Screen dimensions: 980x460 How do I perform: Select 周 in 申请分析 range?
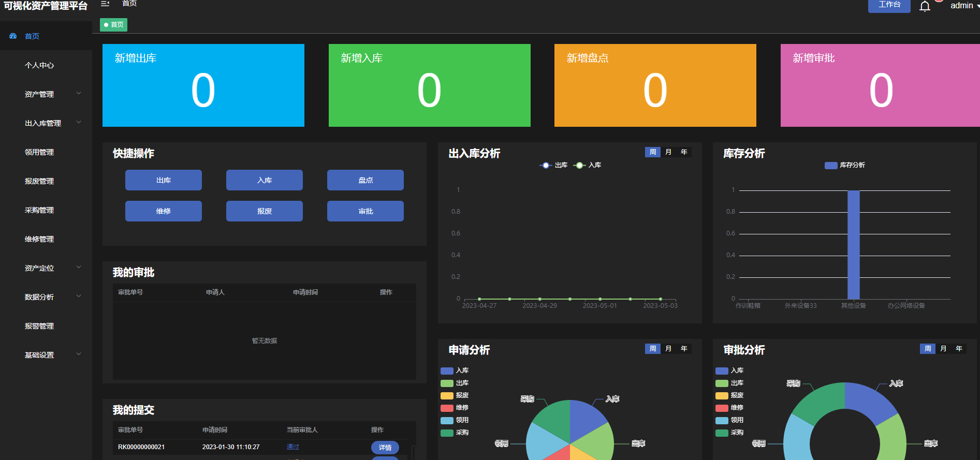tap(653, 349)
